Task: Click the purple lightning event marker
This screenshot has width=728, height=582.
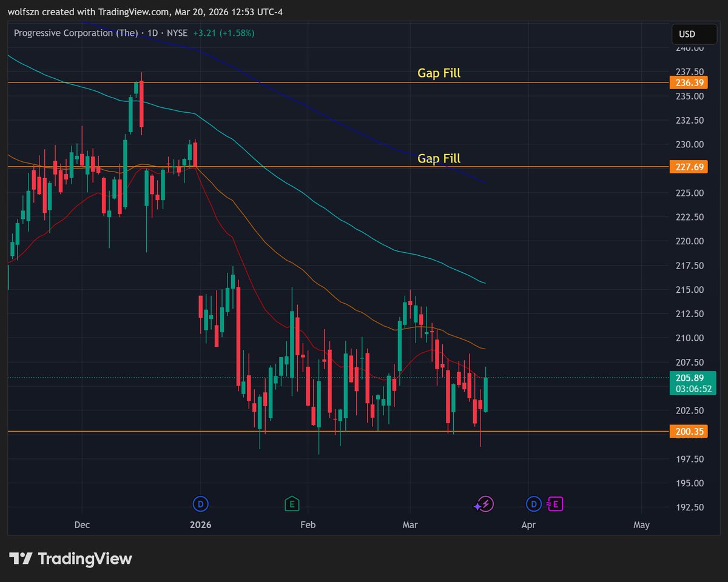Action: coord(484,503)
